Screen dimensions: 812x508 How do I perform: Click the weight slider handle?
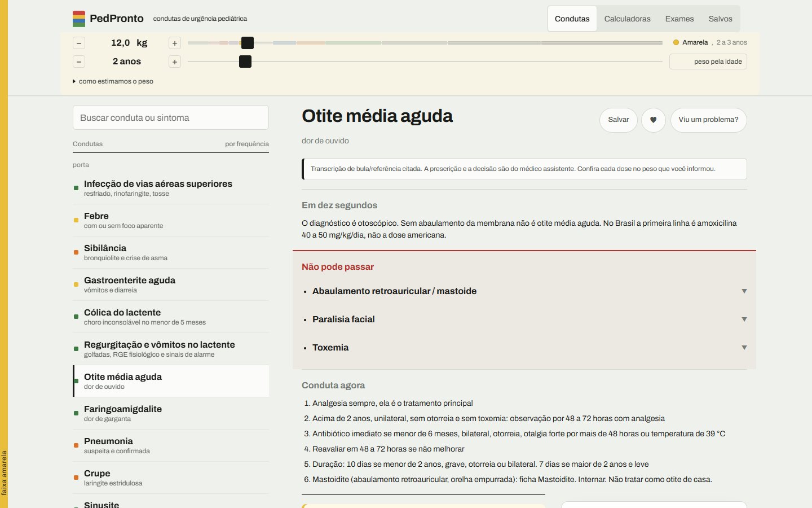248,43
